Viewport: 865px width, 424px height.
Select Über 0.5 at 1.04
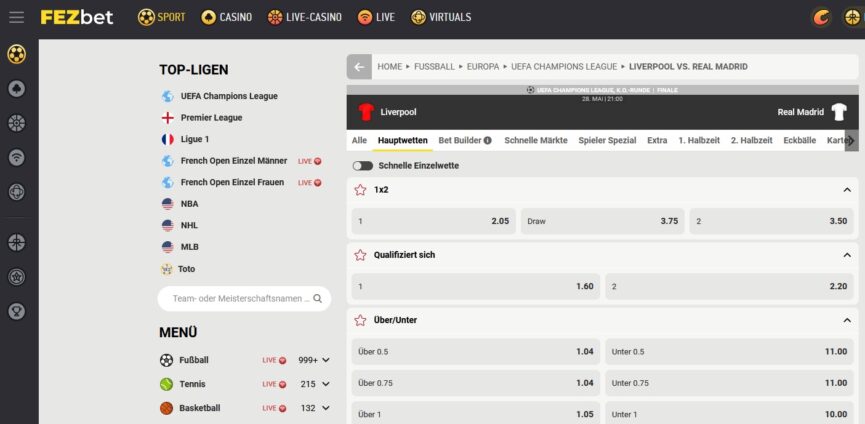click(x=476, y=352)
